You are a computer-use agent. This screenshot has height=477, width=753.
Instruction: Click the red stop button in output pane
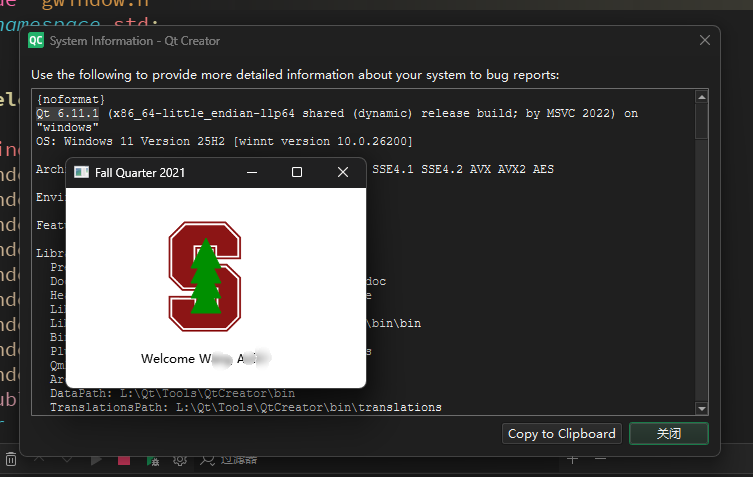coord(124,460)
